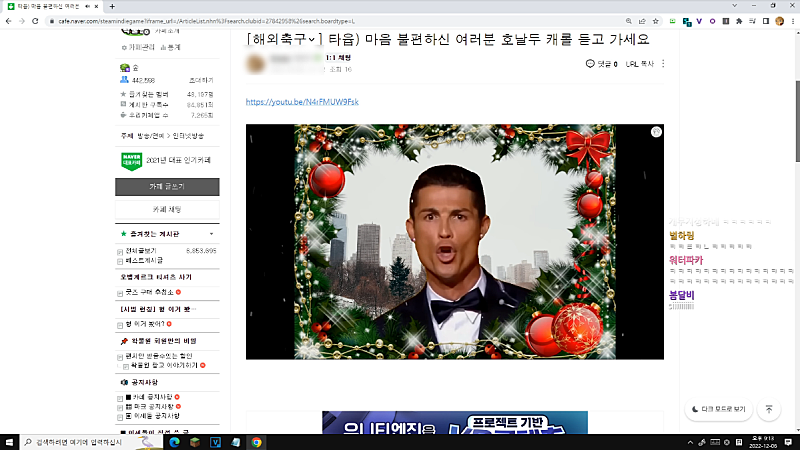Click the page vertical scrollbar thumb
Viewport: 800px width, 450px height.
797,121
